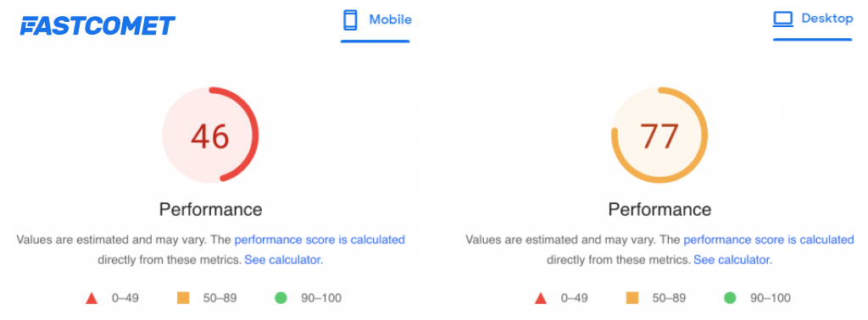Screen dimensions: 868x320
Task: Click the mobile score gauge showing 46
Action: pos(210,135)
